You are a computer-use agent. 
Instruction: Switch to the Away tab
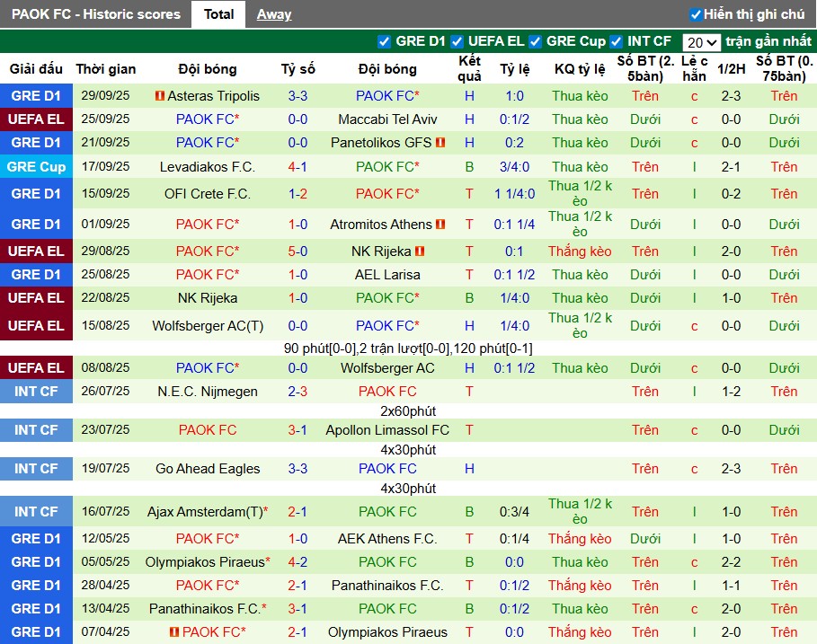(x=274, y=14)
